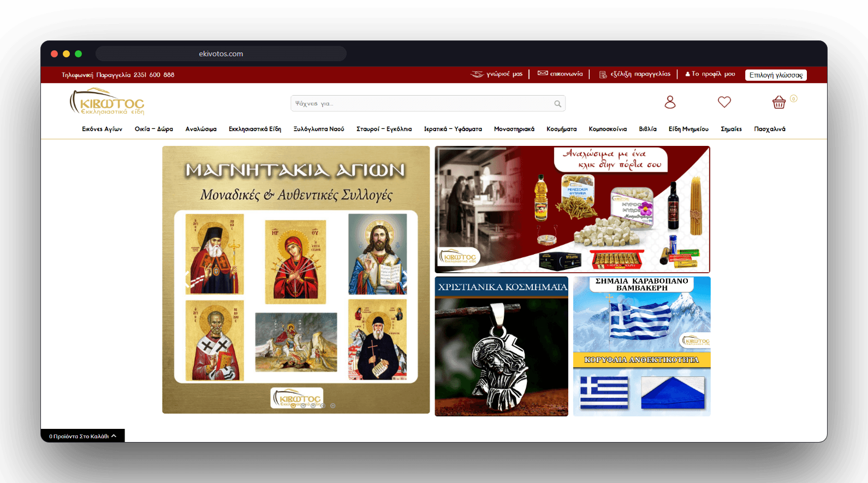The image size is (868, 483).
Task: Click the 'Ψάχνεις για...' search field
Action: (428, 104)
